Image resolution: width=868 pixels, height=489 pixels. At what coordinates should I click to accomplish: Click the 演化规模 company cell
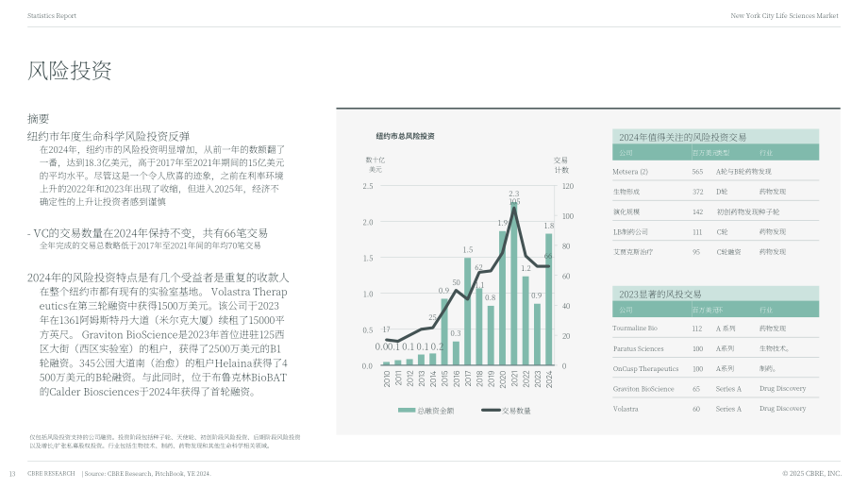[626, 212]
